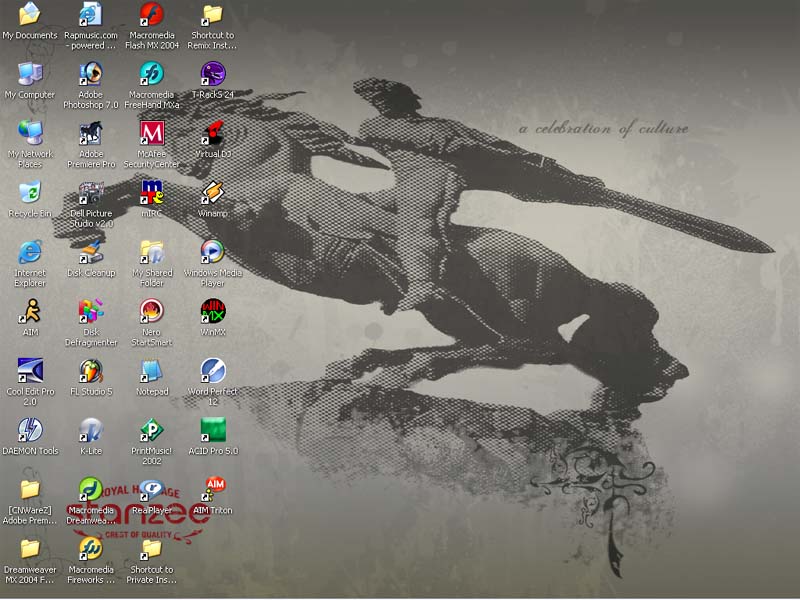Select the ACID Pro 5.0 shortcut

[x=213, y=430]
